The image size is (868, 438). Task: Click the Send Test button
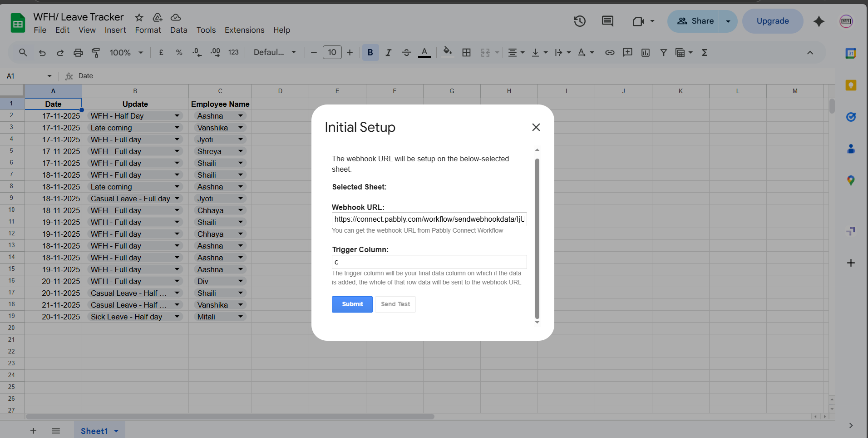pyautogui.click(x=395, y=304)
